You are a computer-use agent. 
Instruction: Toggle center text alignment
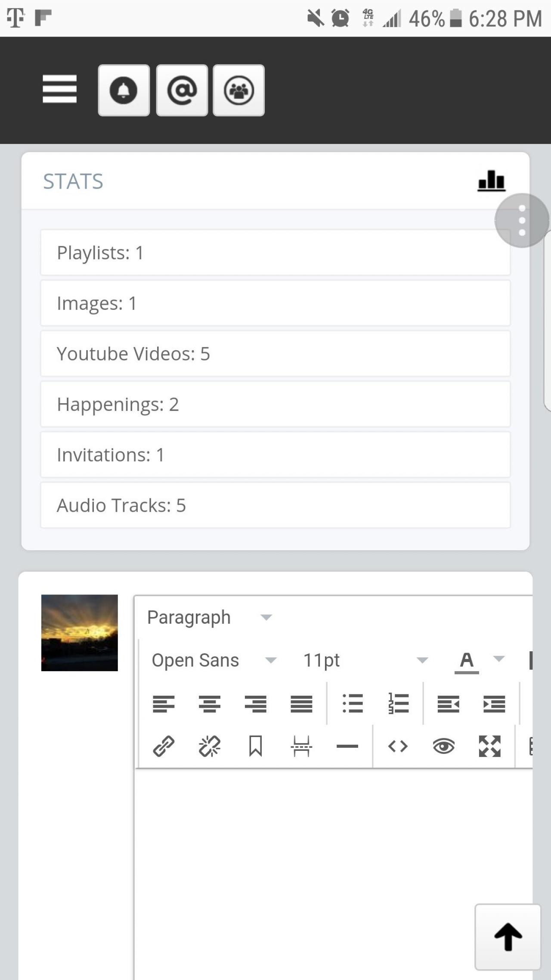[210, 704]
